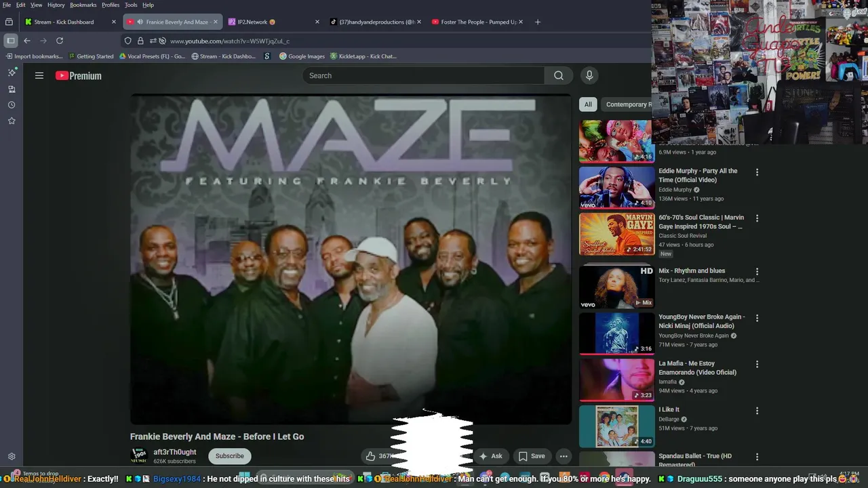
Task: Open options for Eddie Murphy video
Action: click(x=757, y=172)
